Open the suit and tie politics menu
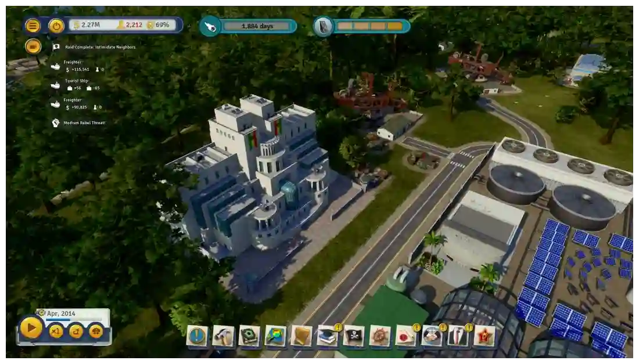The image size is (639, 364). tap(458, 336)
